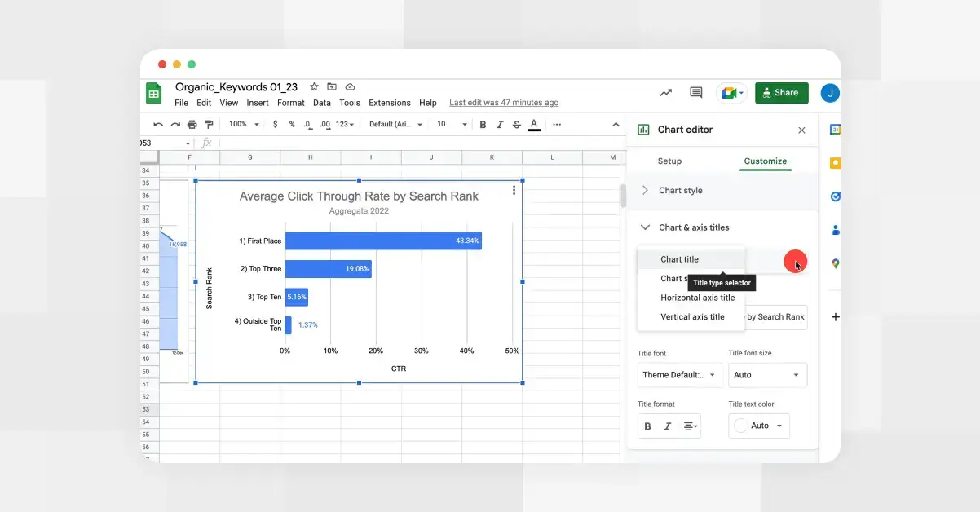Screen dimensions: 980x512
Task: Open the chart's three-dot options menu
Action: pos(514,189)
